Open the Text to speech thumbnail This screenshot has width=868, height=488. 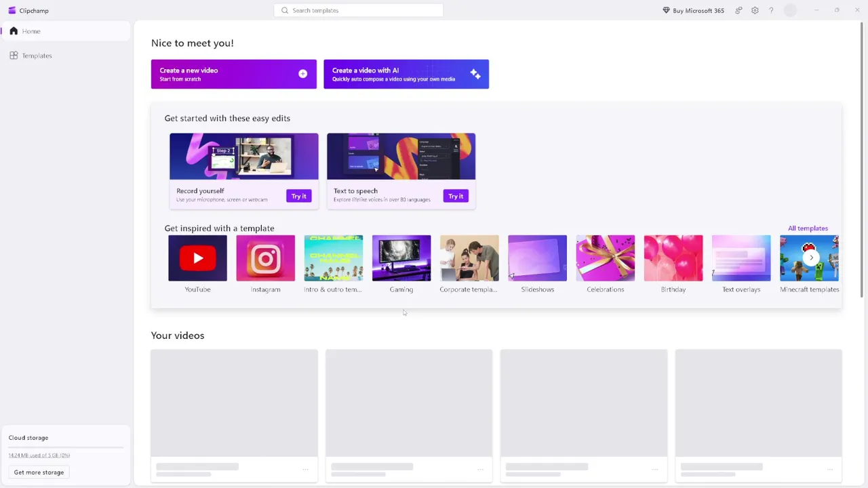click(x=401, y=157)
